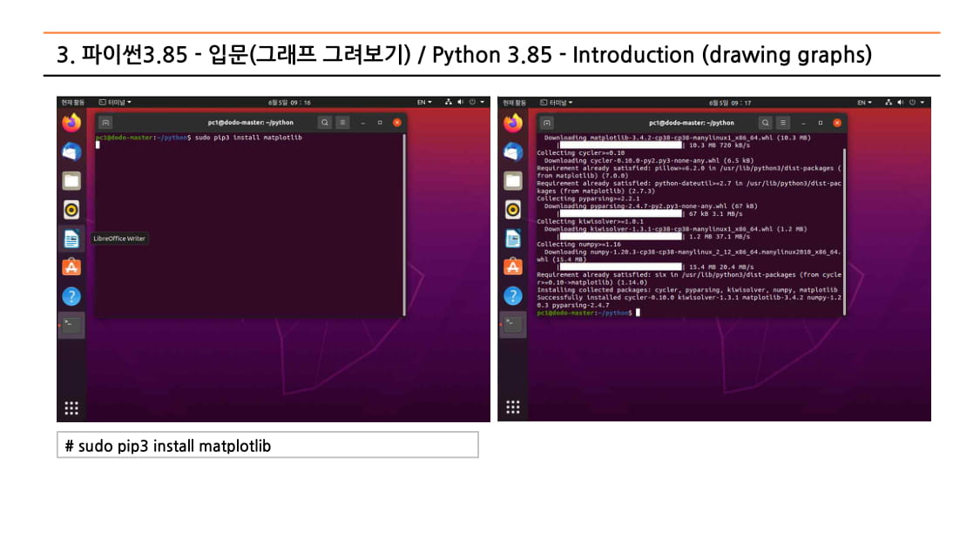
Task: Click the new tab icon in left terminal
Action: (105, 123)
